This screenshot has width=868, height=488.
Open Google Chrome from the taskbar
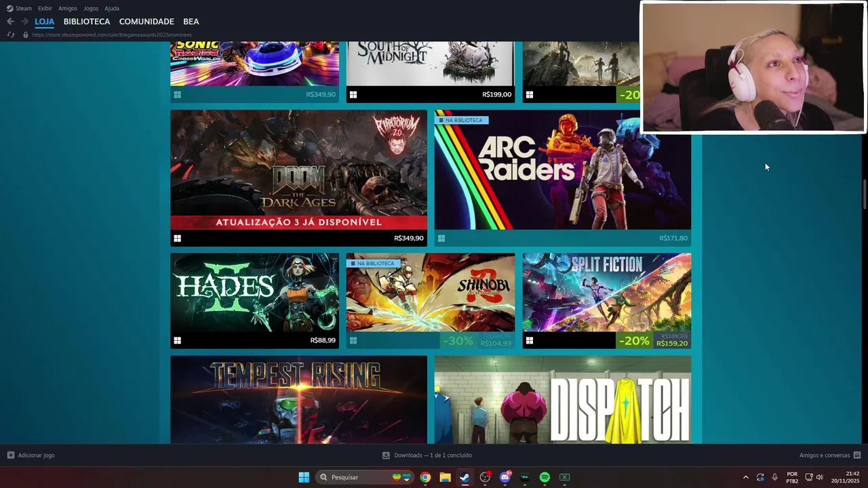pos(425,477)
